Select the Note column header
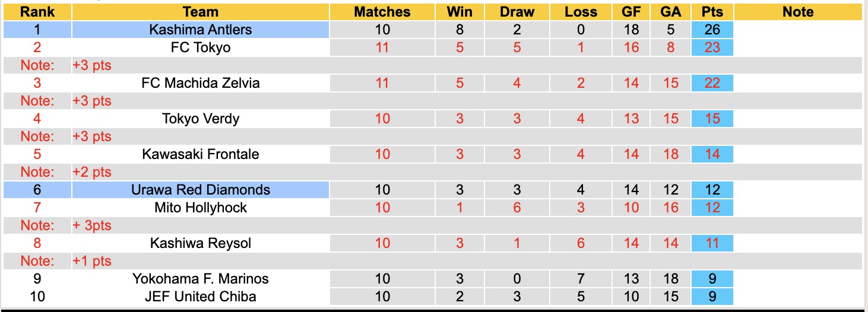Image resolution: width=868 pixels, height=312 pixels. (797, 12)
